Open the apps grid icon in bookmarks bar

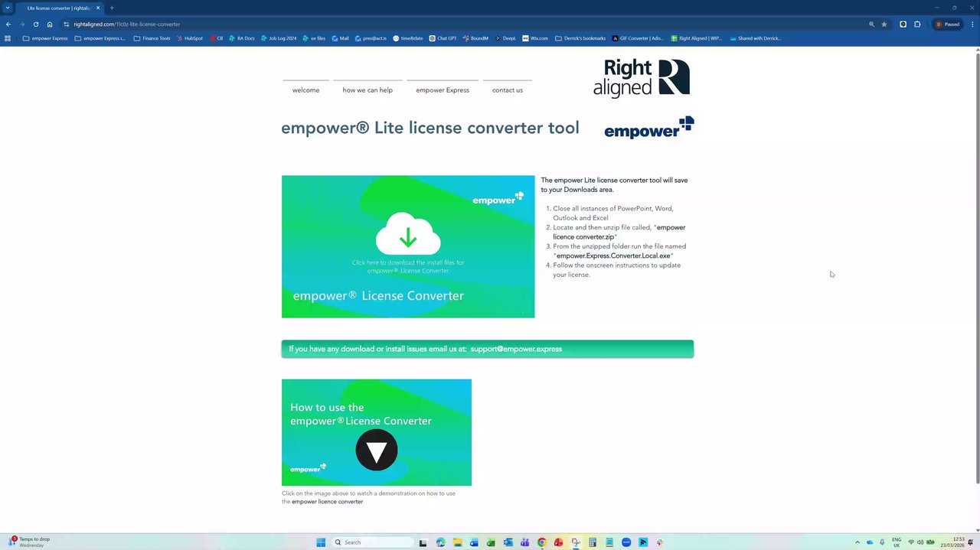click(x=8, y=38)
